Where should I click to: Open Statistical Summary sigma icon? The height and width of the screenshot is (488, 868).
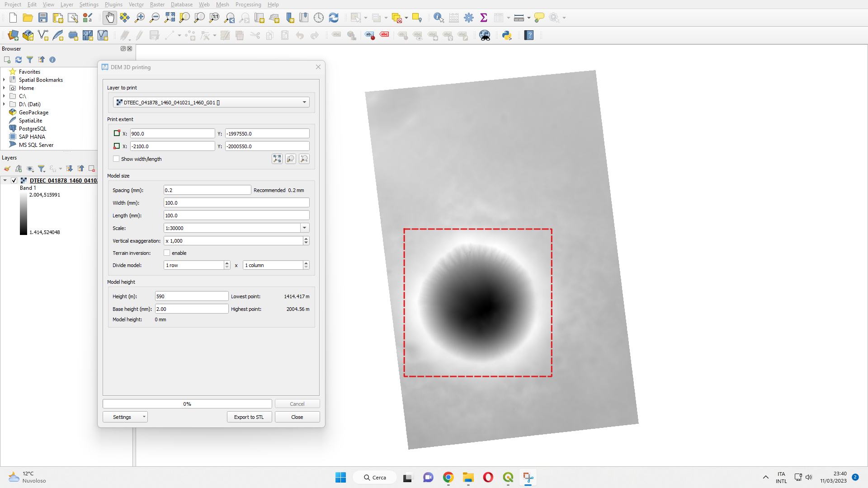[484, 18]
